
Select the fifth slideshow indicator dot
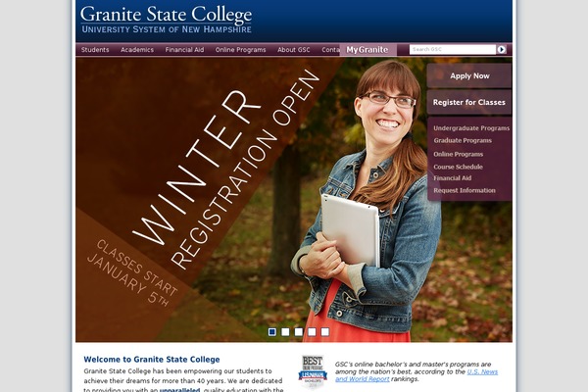pyautogui.click(x=325, y=332)
